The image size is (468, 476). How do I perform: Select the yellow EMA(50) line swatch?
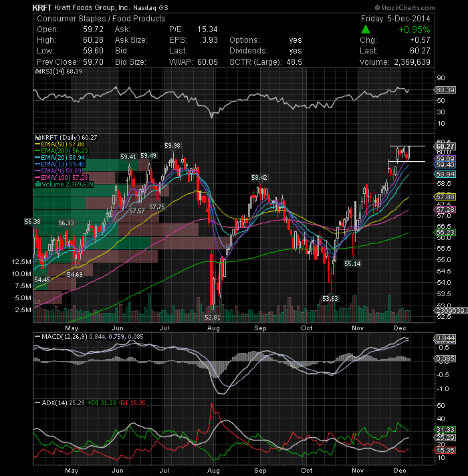pos(37,144)
